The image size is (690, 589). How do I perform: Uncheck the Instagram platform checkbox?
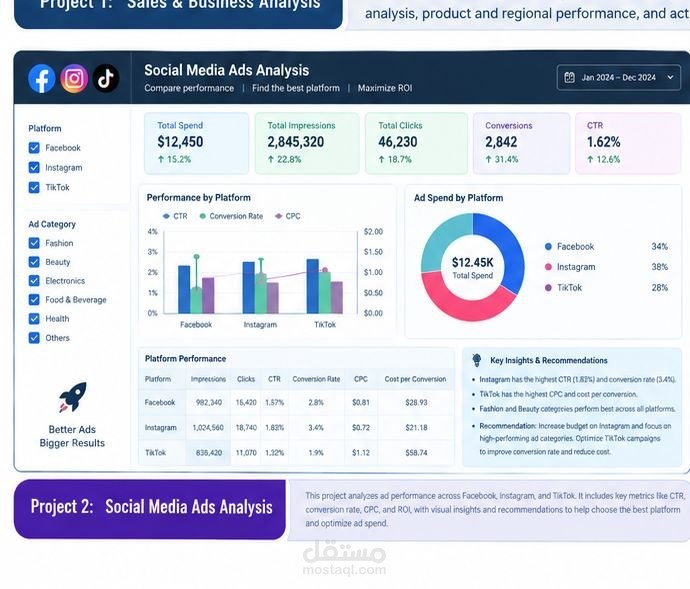[x=34, y=167]
